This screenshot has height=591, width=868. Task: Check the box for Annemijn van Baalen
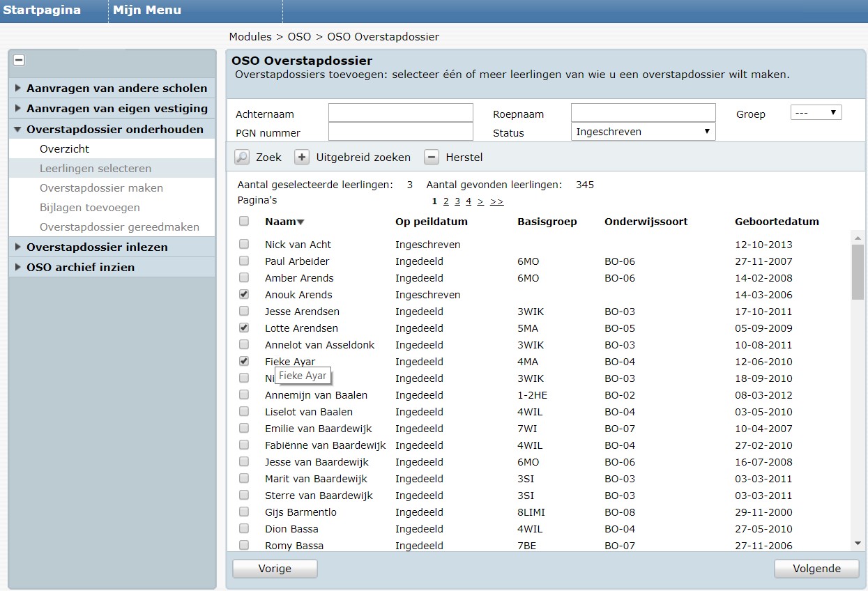pyautogui.click(x=244, y=394)
